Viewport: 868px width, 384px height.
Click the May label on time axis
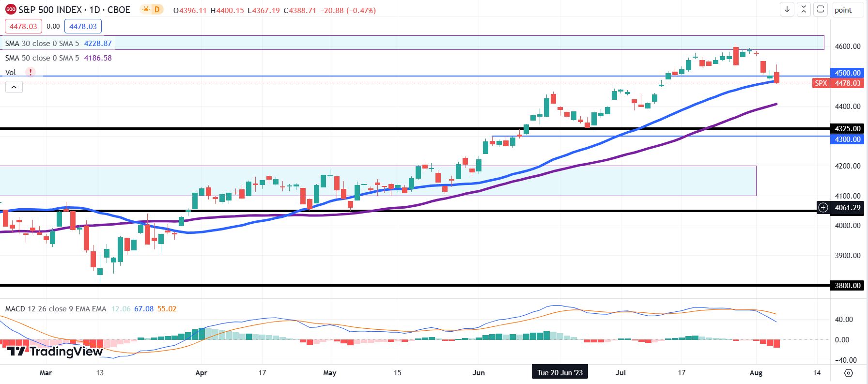(x=330, y=372)
